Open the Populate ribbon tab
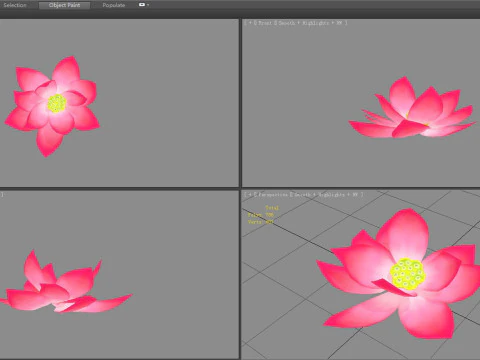 tap(114, 5)
